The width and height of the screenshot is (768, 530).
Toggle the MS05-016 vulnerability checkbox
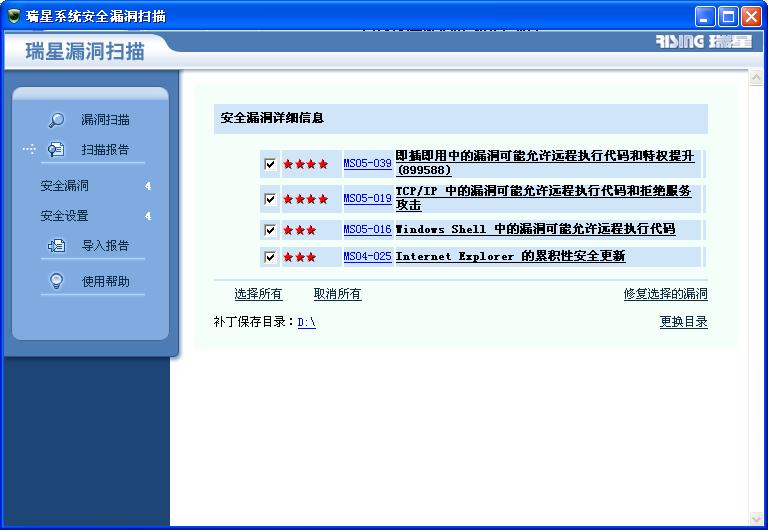270,230
